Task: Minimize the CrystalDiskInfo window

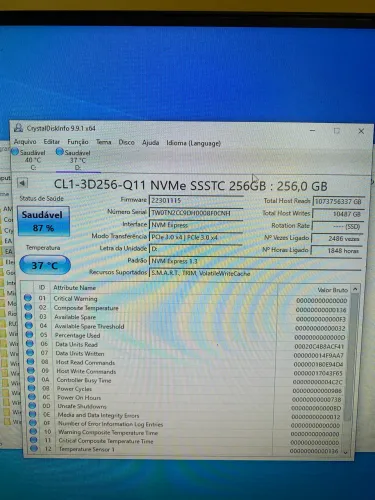Action: pos(312,131)
